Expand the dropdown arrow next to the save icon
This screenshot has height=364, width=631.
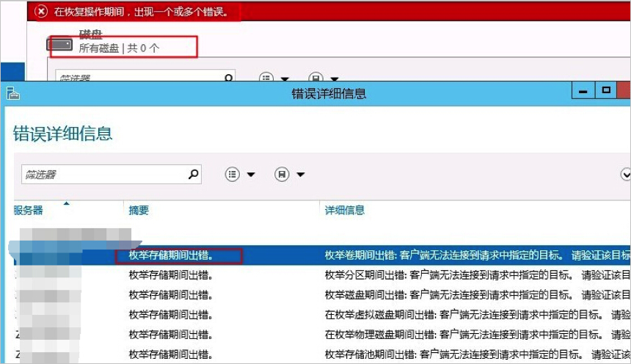[x=301, y=175]
